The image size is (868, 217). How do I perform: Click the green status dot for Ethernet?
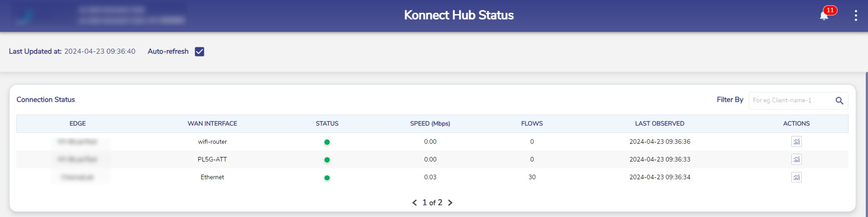click(x=327, y=178)
